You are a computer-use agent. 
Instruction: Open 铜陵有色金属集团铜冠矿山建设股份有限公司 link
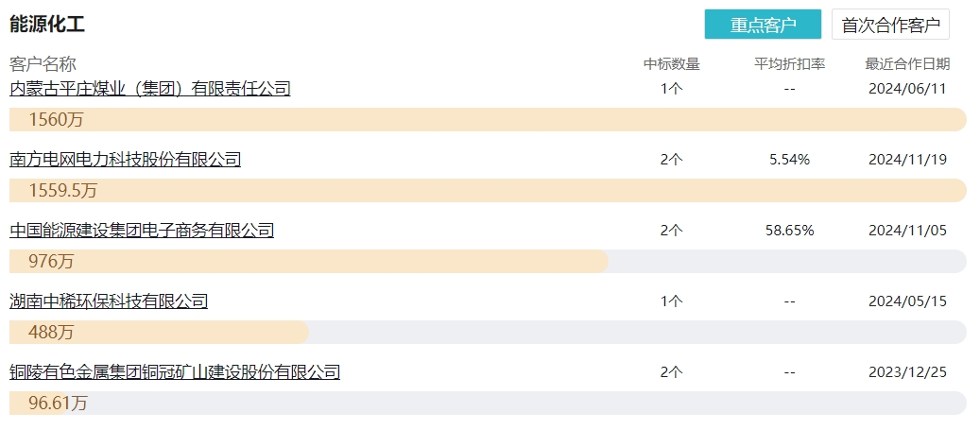[175, 372]
